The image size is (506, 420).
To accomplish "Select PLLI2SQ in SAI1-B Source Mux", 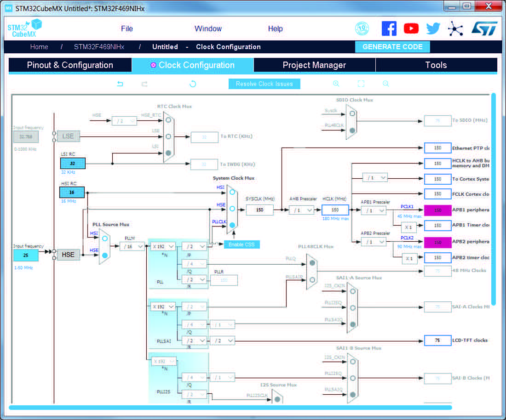I will (353, 378).
